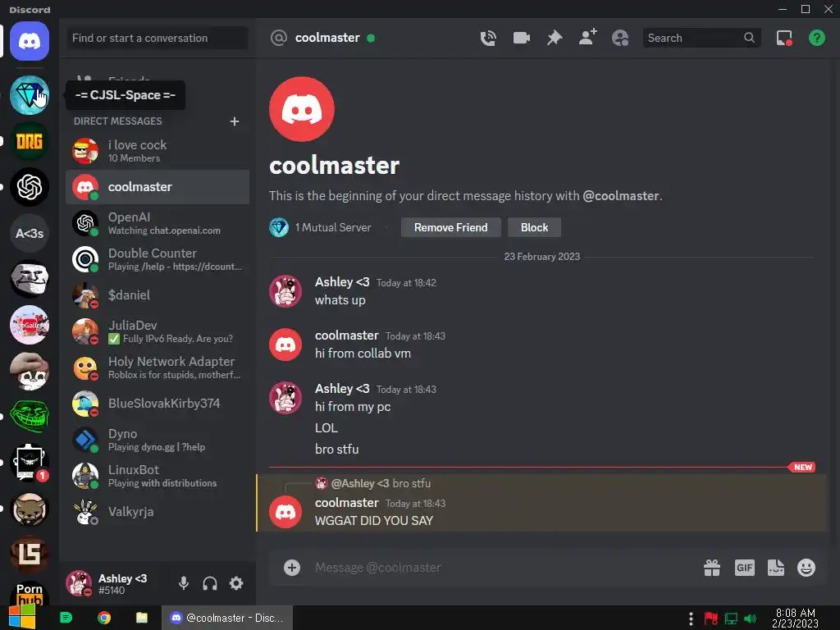Open the Windows Start button
This screenshot has width=840, height=630.
coord(22,618)
